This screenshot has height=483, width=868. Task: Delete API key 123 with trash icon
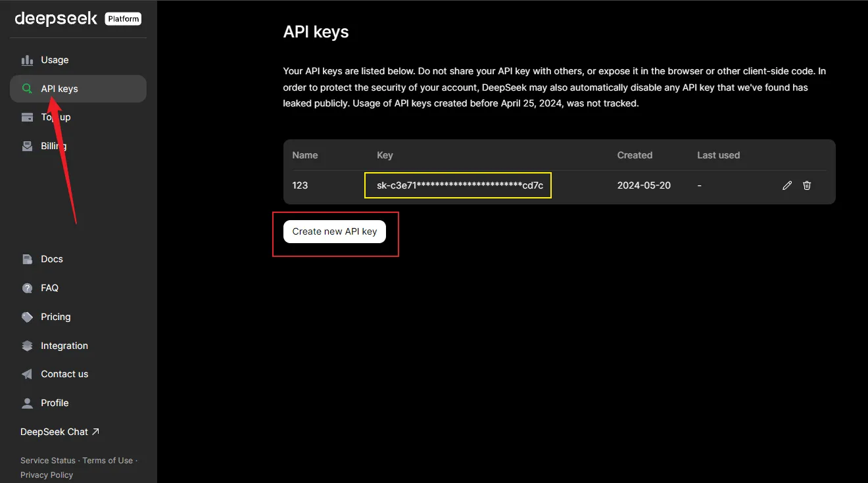tap(807, 186)
